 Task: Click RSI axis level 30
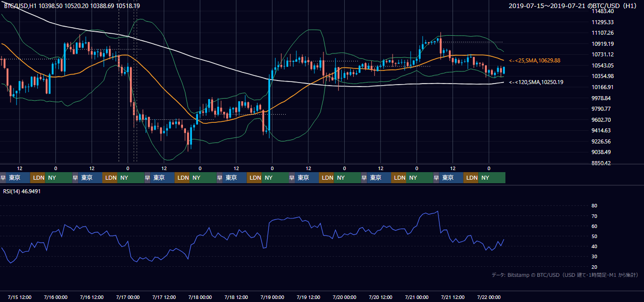point(595,257)
